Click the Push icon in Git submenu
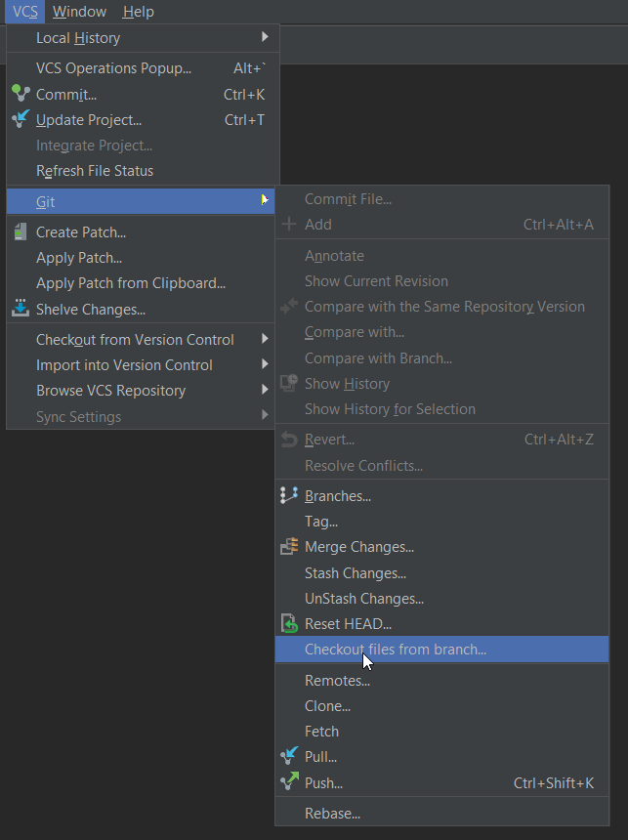628x840 pixels. click(x=289, y=782)
